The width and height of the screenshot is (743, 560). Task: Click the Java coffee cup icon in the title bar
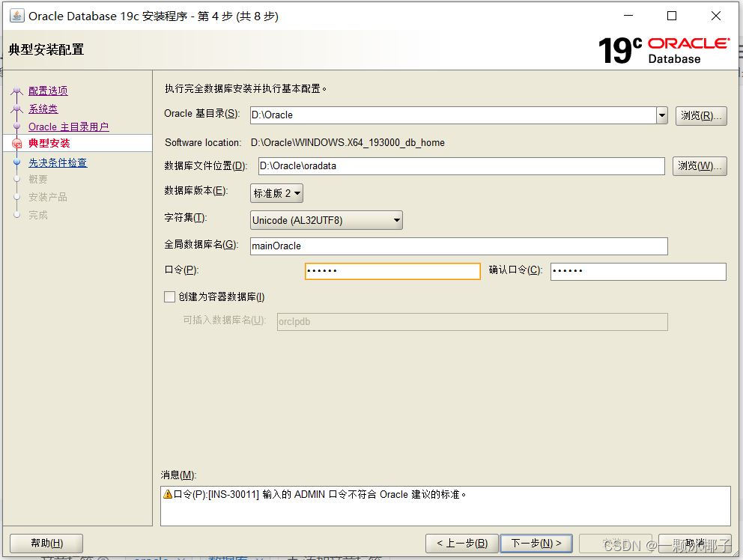pyautogui.click(x=16, y=15)
